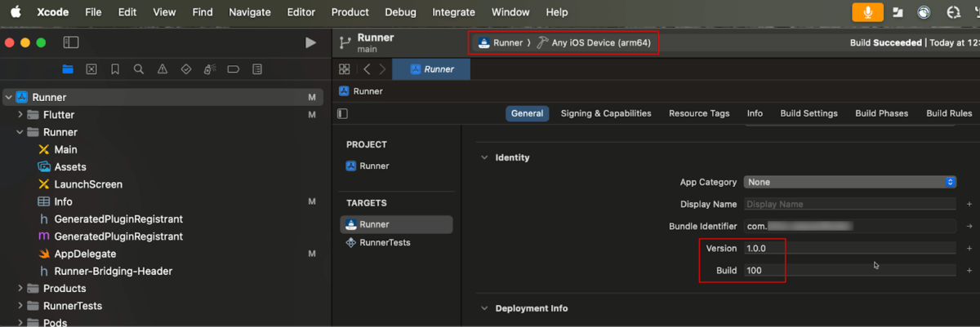
Task: Show the Issue navigator warning icon
Action: [163, 69]
